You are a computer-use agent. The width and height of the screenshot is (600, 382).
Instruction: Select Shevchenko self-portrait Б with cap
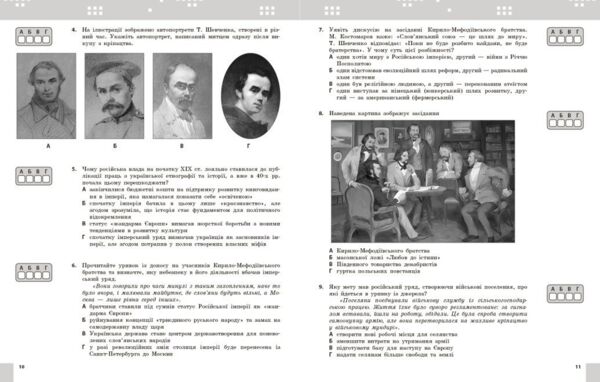pyautogui.click(x=114, y=96)
